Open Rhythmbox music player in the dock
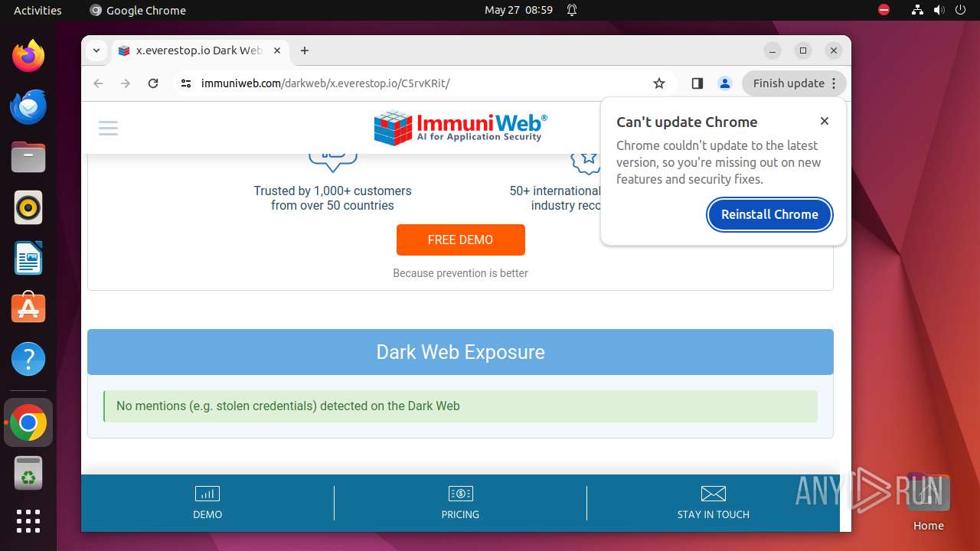This screenshot has width=980, height=551. click(x=28, y=207)
